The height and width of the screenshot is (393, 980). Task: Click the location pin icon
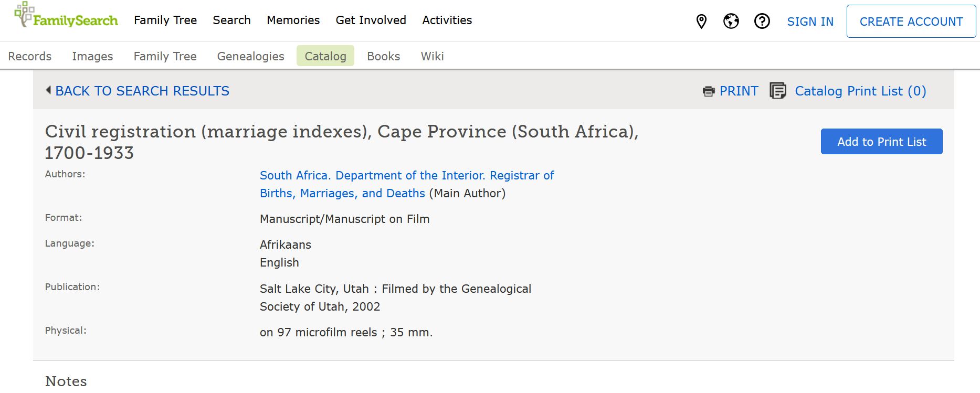pyautogui.click(x=701, y=22)
